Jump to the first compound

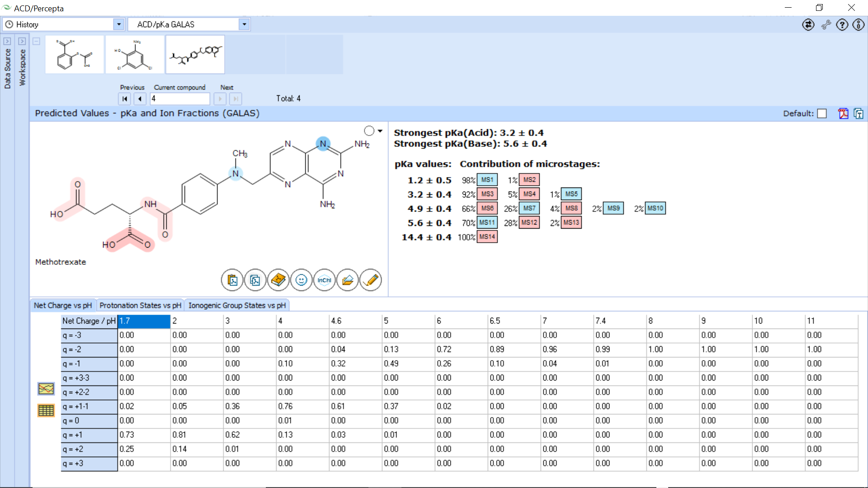(x=125, y=99)
